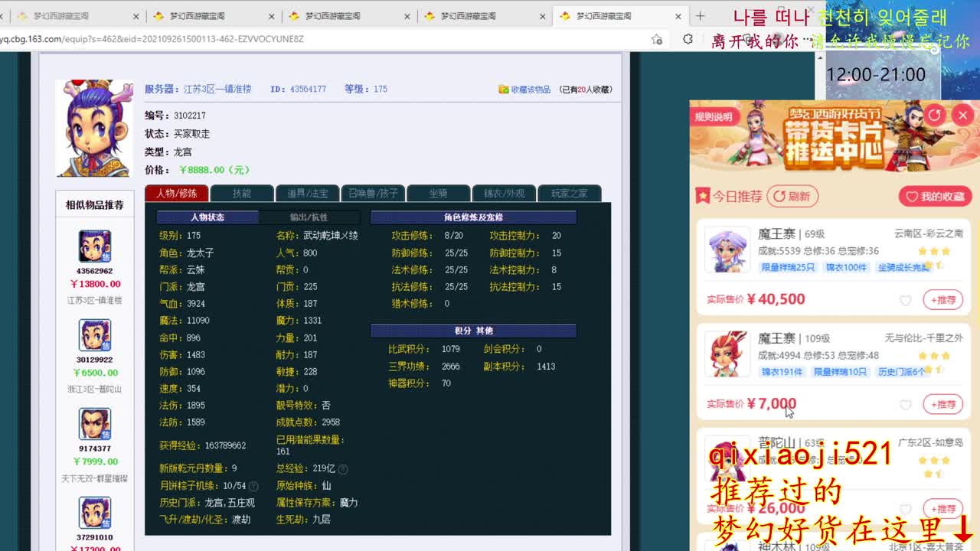Viewport: 980px width, 551px height.
Task: Click +推荐 on the ¥40,500 listing
Action: coord(943,300)
